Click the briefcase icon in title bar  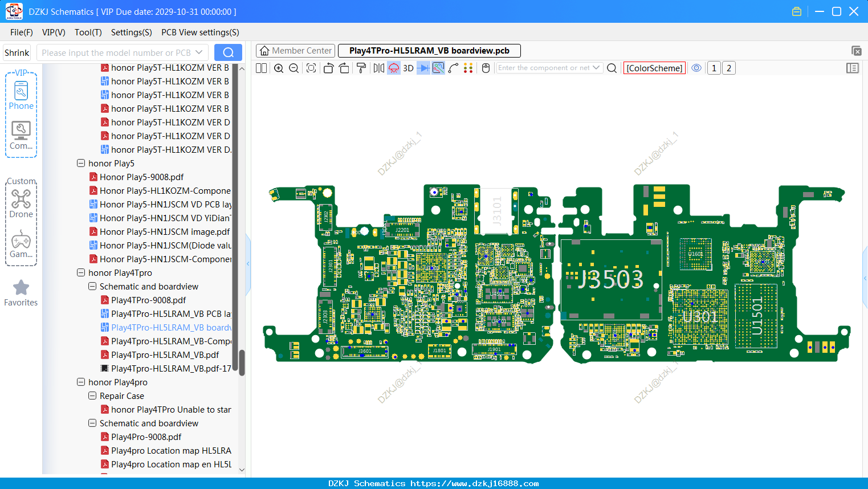click(x=797, y=11)
